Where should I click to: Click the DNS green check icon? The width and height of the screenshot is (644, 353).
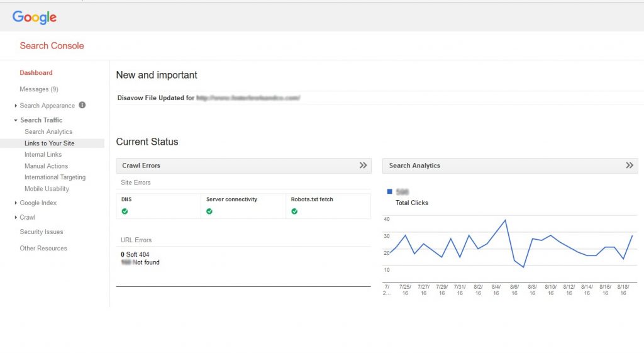(125, 211)
